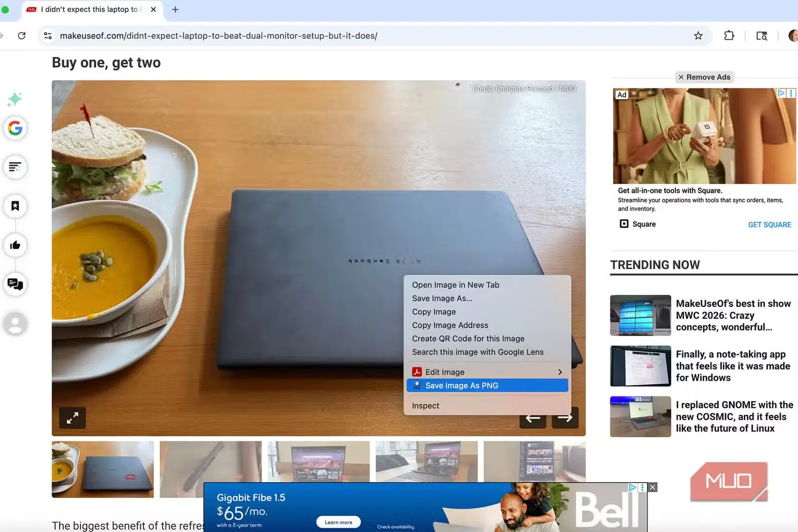Select the sandwich and laptop gallery thumbnail
The height and width of the screenshot is (532, 798).
(x=103, y=469)
